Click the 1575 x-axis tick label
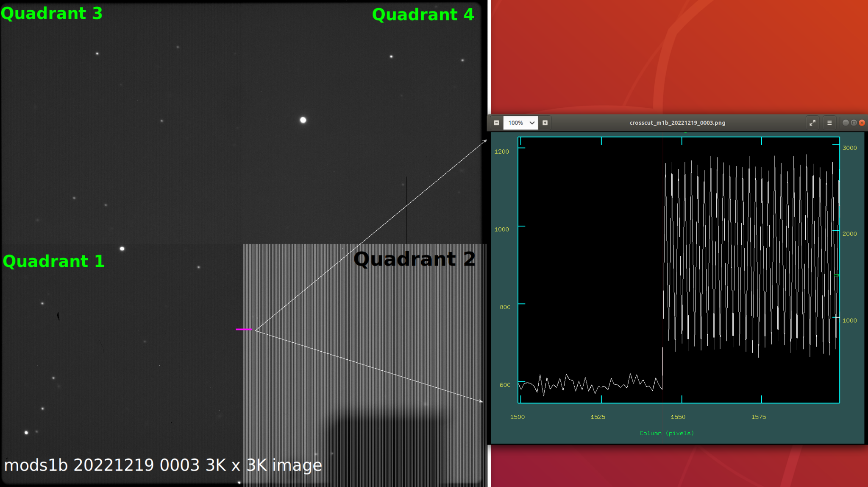This screenshot has height=487, width=868. tap(759, 417)
